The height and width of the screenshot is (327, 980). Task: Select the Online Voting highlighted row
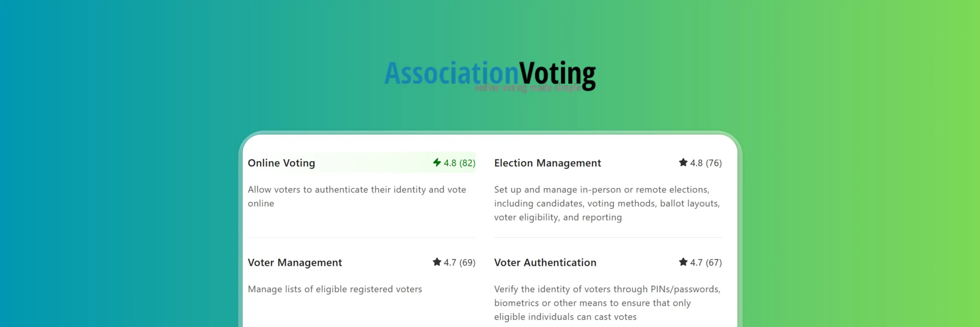click(361, 163)
